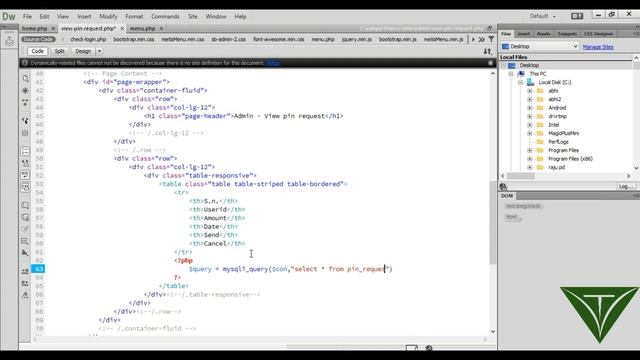640x360 pixels.
Task: Open the Modify menu
Action: tap(108, 17)
